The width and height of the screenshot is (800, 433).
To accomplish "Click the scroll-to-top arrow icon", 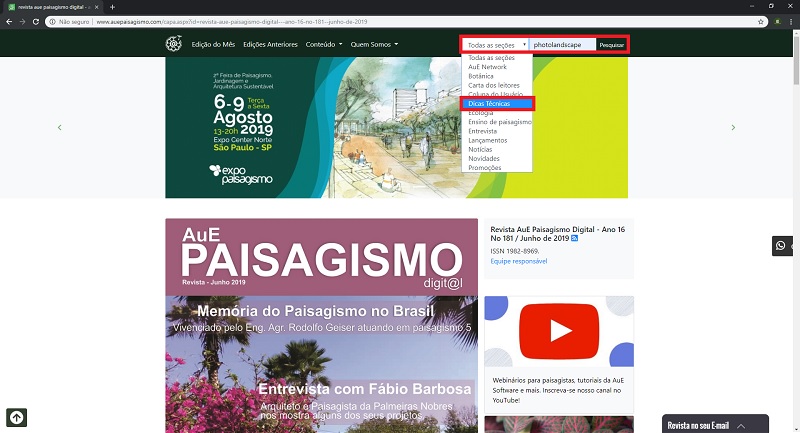I will click(16, 418).
